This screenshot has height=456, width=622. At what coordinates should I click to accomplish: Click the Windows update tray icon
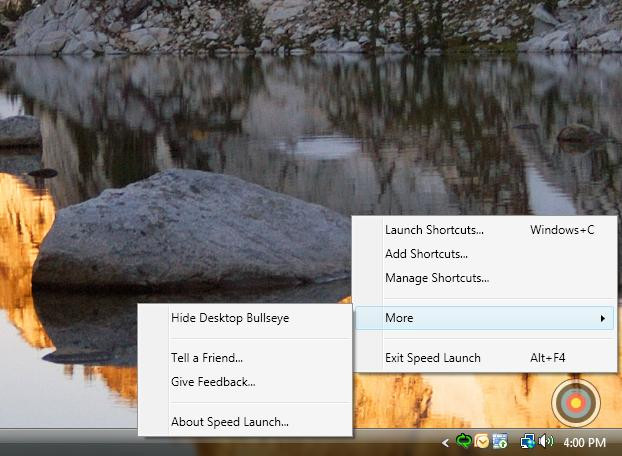500,441
